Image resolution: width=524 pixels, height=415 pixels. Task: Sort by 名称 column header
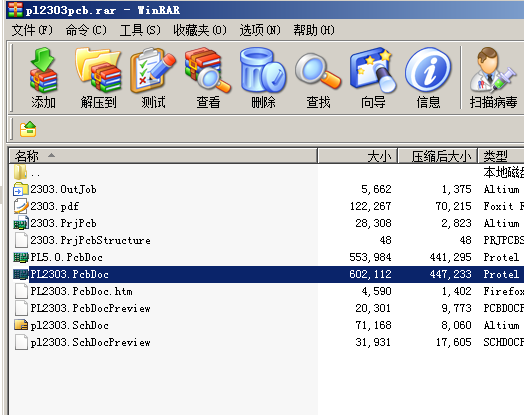point(163,156)
